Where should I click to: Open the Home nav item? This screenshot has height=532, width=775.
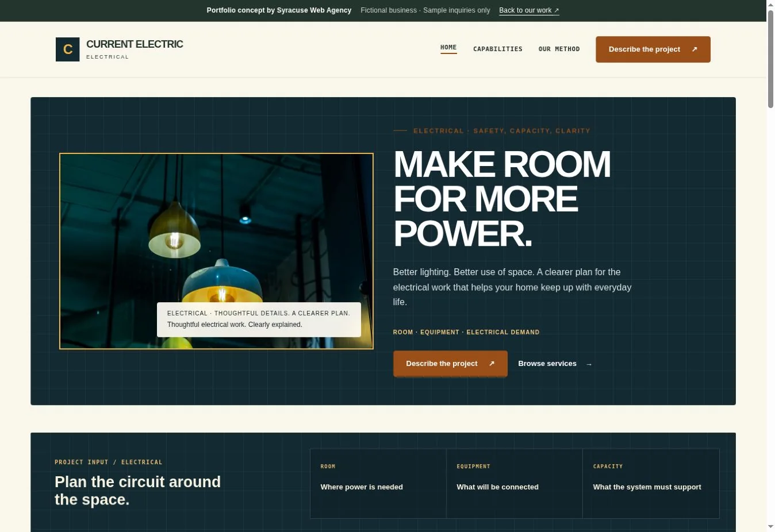448,48
